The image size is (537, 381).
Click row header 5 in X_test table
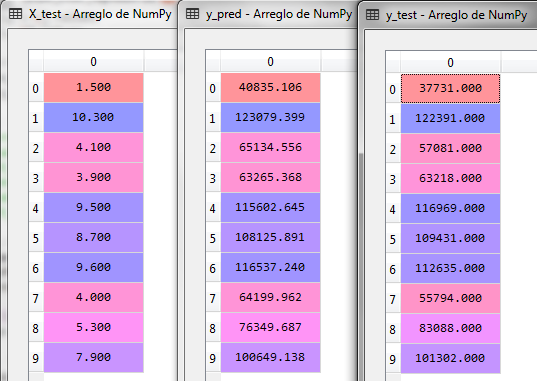click(x=36, y=238)
